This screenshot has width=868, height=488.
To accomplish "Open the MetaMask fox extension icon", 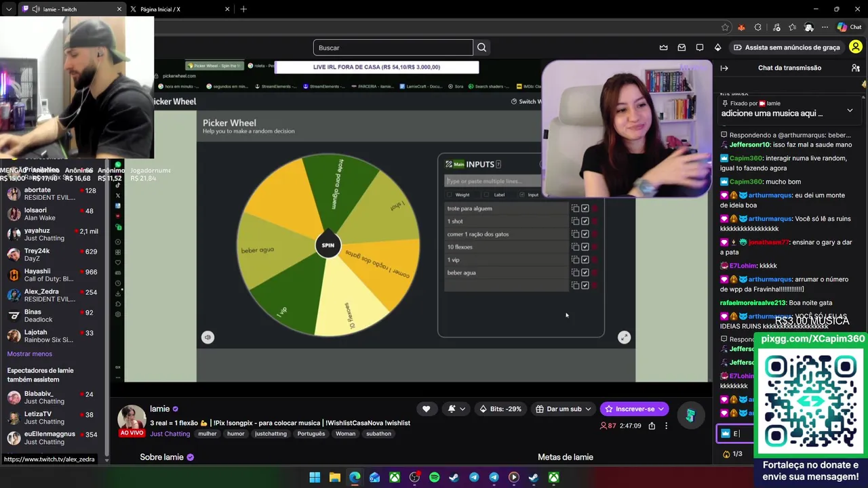I will pos(741,27).
